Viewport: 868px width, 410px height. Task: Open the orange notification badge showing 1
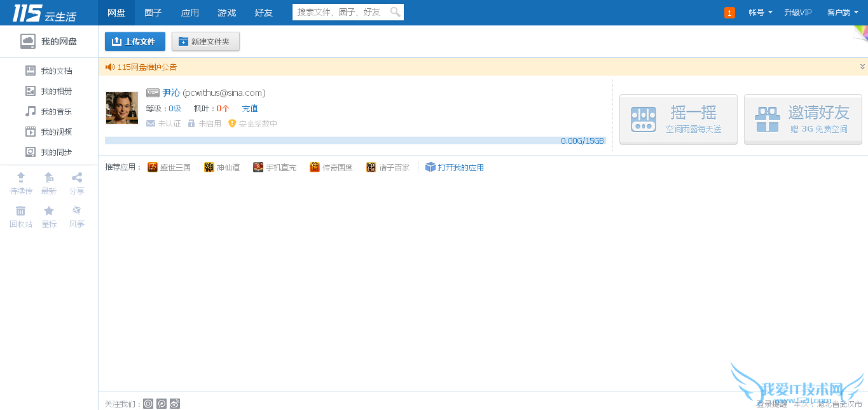pyautogui.click(x=729, y=13)
